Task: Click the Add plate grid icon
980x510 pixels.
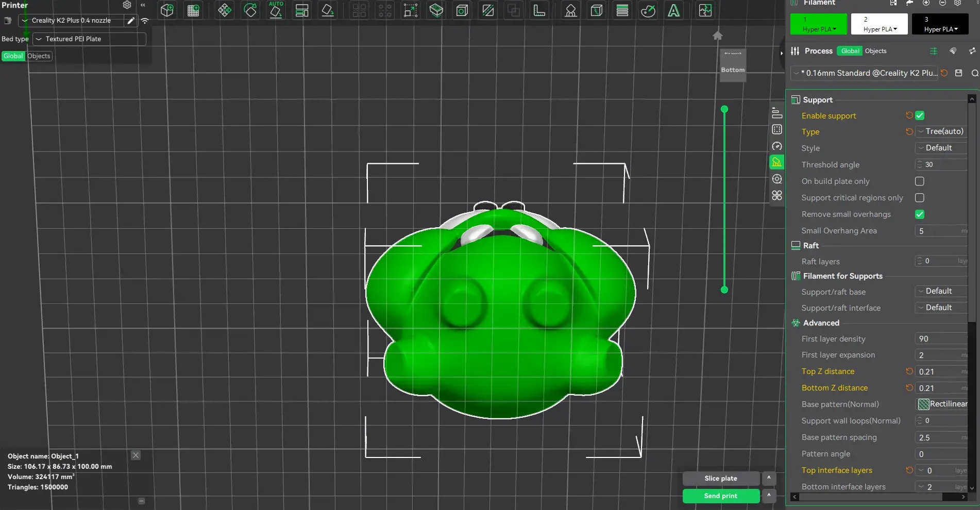Action: (193, 10)
